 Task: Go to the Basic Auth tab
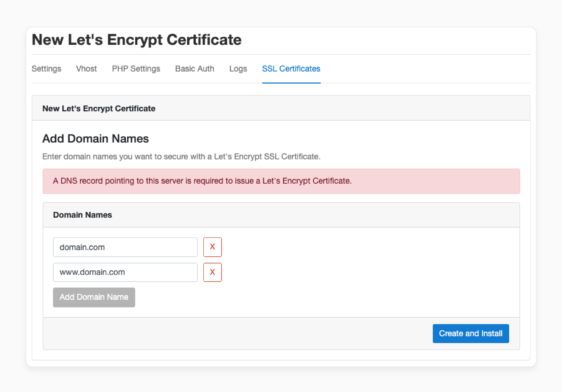point(195,69)
